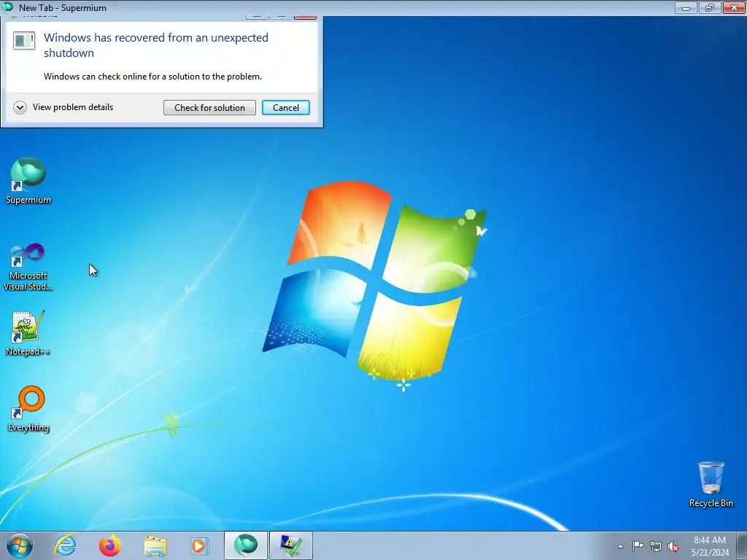This screenshot has width=747, height=560.
Task: Click the Check for solution button
Action: (x=209, y=108)
